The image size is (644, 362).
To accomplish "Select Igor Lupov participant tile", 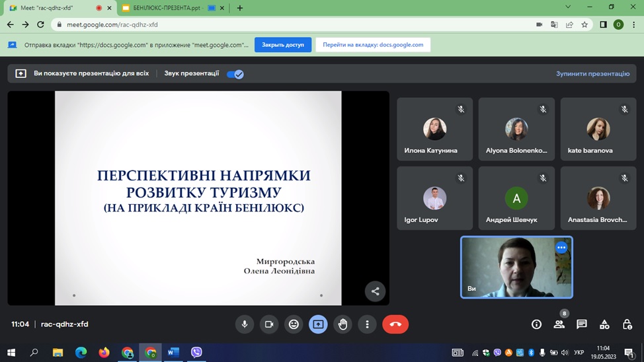I will pos(435,198).
